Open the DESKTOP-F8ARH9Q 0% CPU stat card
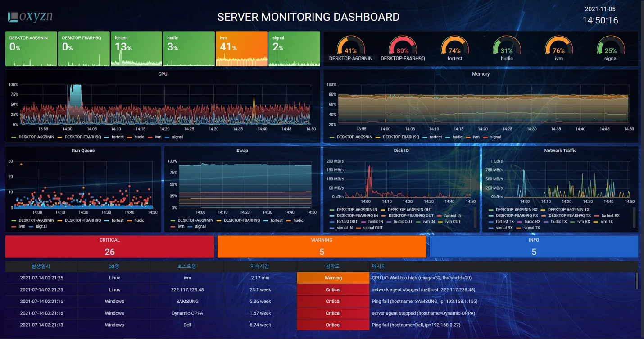644x339 pixels. 84,49
